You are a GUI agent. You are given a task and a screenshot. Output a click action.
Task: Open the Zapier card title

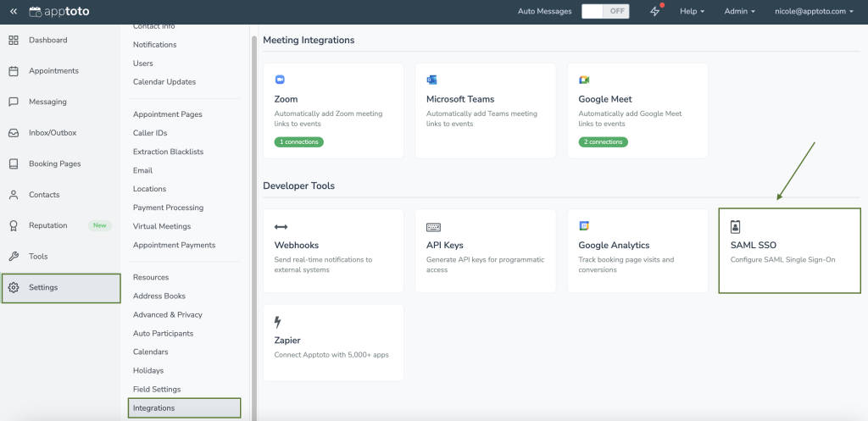click(287, 341)
